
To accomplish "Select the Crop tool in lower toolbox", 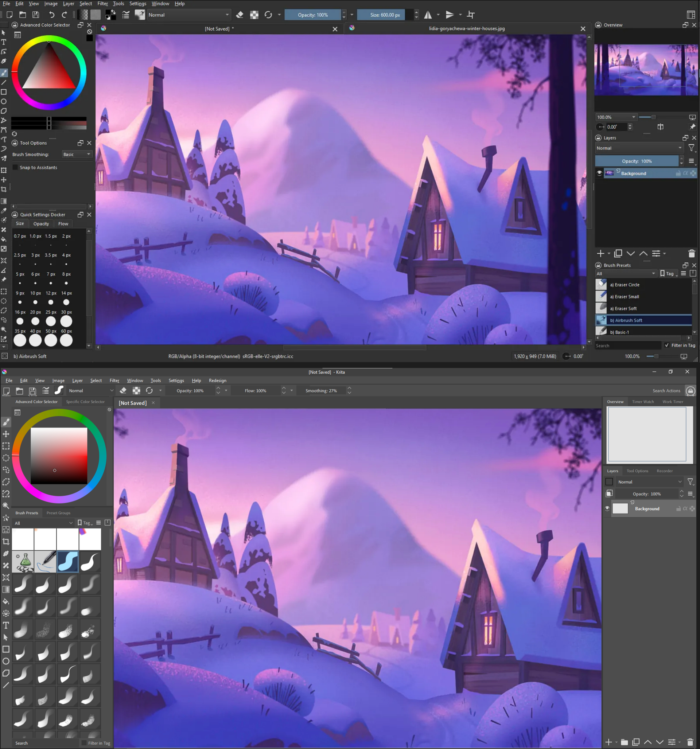I will (6, 541).
